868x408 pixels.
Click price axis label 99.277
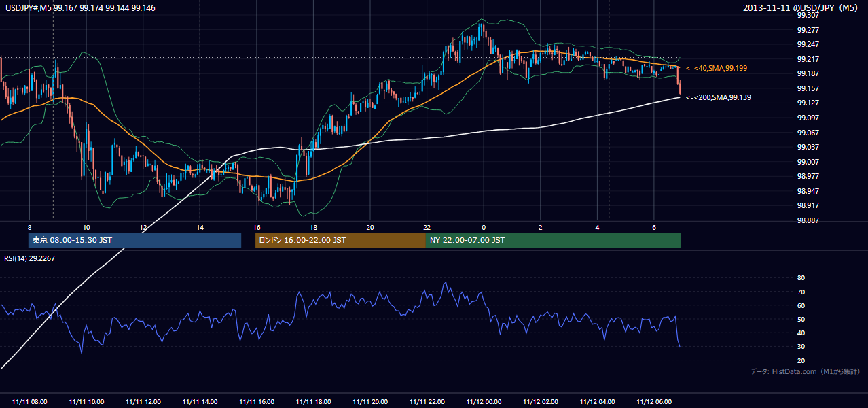tap(807, 29)
